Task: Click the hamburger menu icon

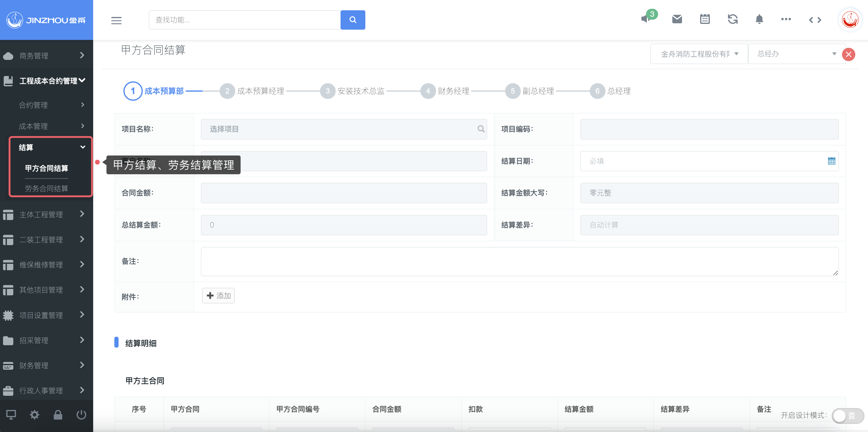Action: 116,20
